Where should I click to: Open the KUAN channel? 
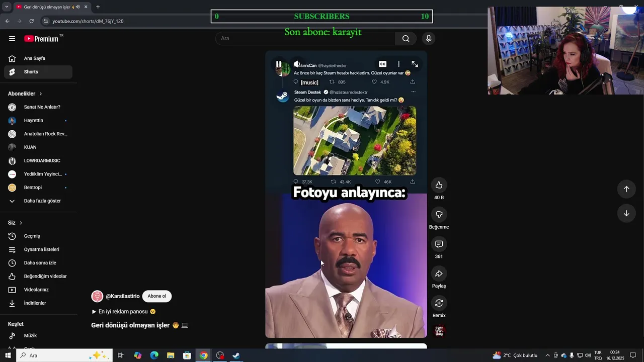coord(38,147)
